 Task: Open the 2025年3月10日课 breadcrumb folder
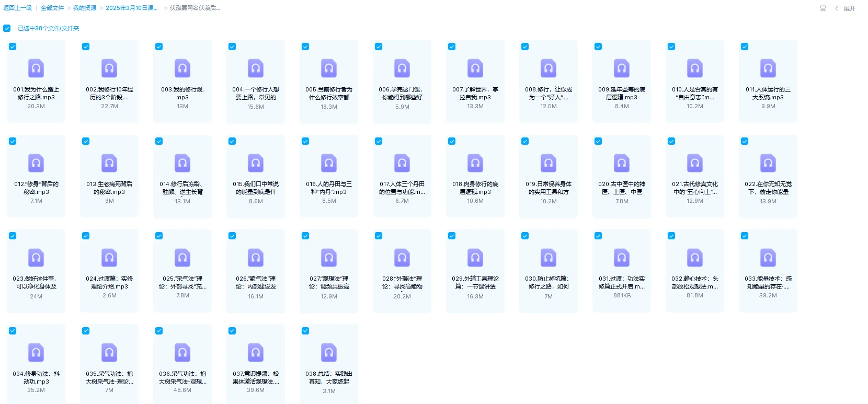click(x=132, y=8)
